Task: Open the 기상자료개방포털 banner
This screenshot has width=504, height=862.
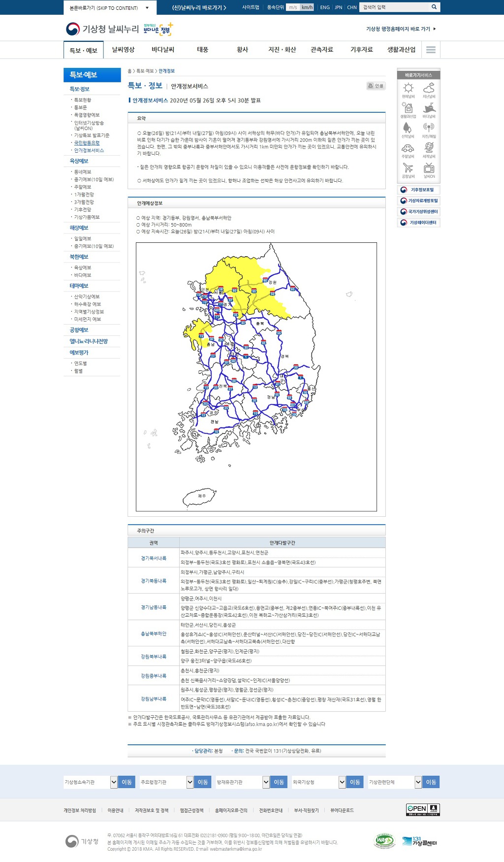Action: coord(418,200)
